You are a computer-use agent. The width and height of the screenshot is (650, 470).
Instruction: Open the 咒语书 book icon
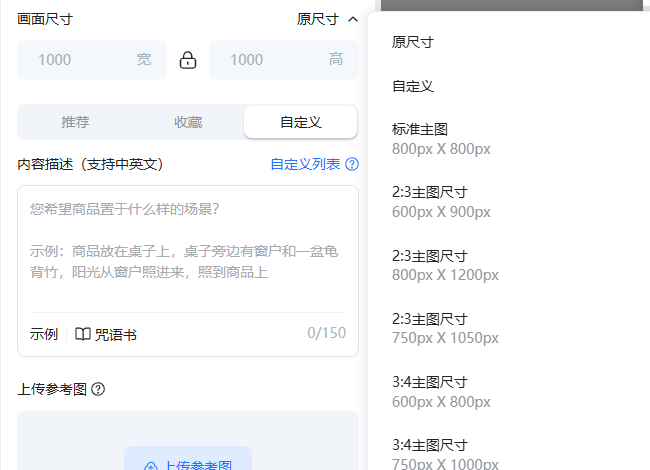(x=83, y=334)
